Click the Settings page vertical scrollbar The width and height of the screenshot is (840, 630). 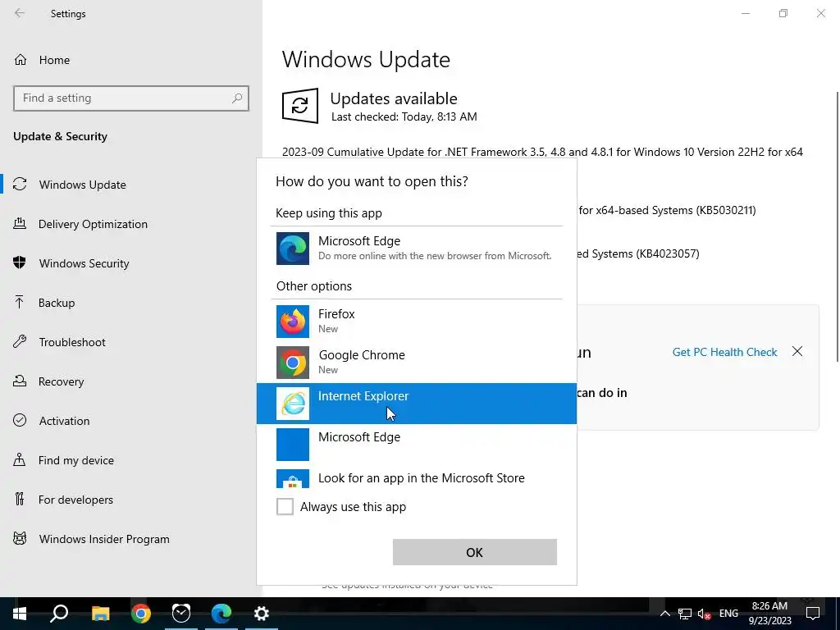pos(838,226)
